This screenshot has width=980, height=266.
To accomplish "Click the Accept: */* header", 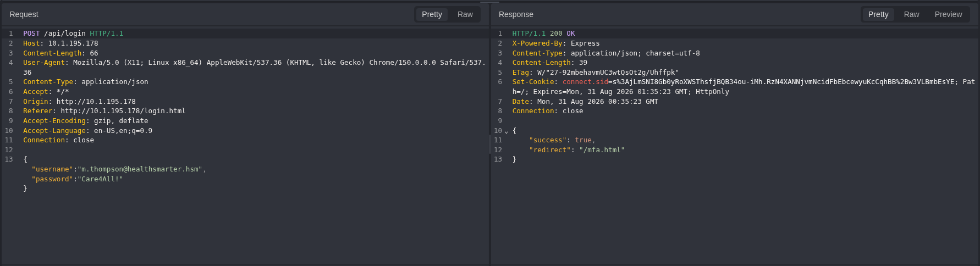I will tap(46, 92).
